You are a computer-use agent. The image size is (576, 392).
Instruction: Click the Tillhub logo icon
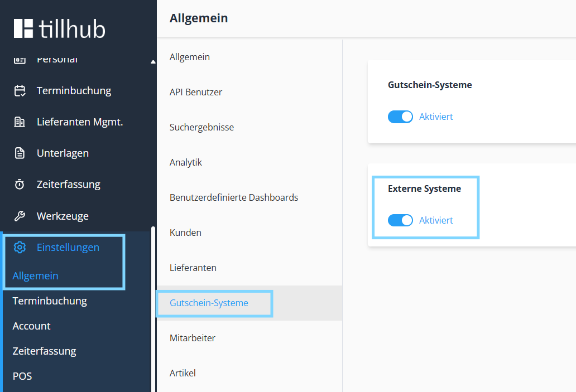pos(23,28)
